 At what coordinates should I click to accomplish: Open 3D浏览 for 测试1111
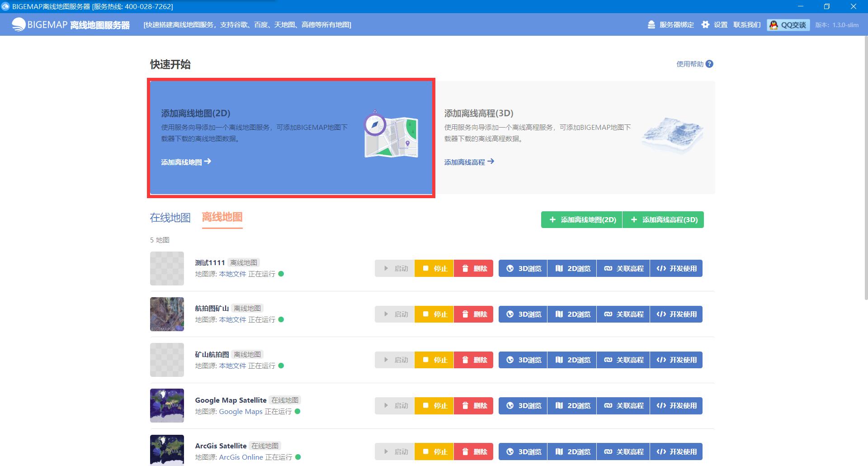coord(523,268)
